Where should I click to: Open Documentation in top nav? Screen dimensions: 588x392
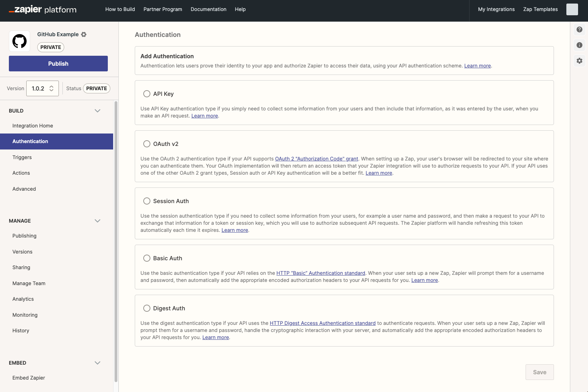[x=209, y=9]
